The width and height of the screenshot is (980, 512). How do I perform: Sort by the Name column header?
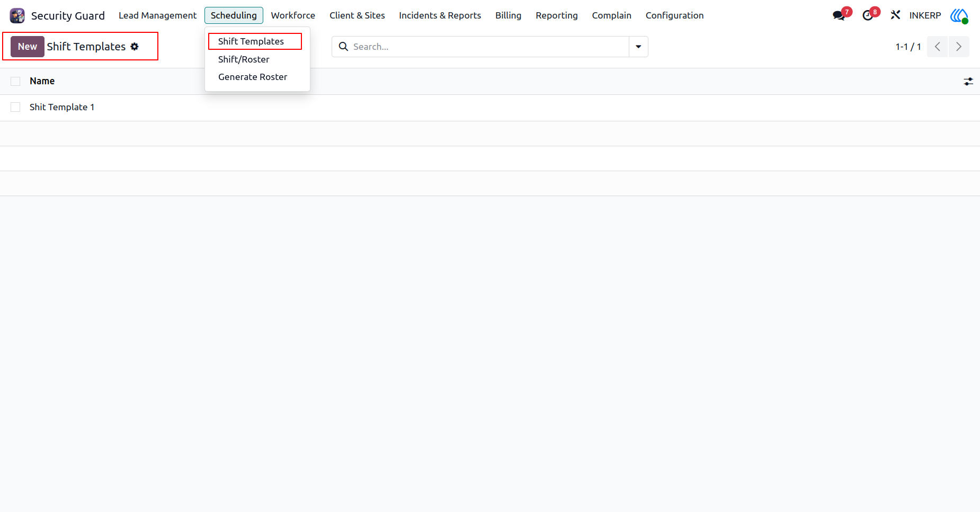(42, 81)
